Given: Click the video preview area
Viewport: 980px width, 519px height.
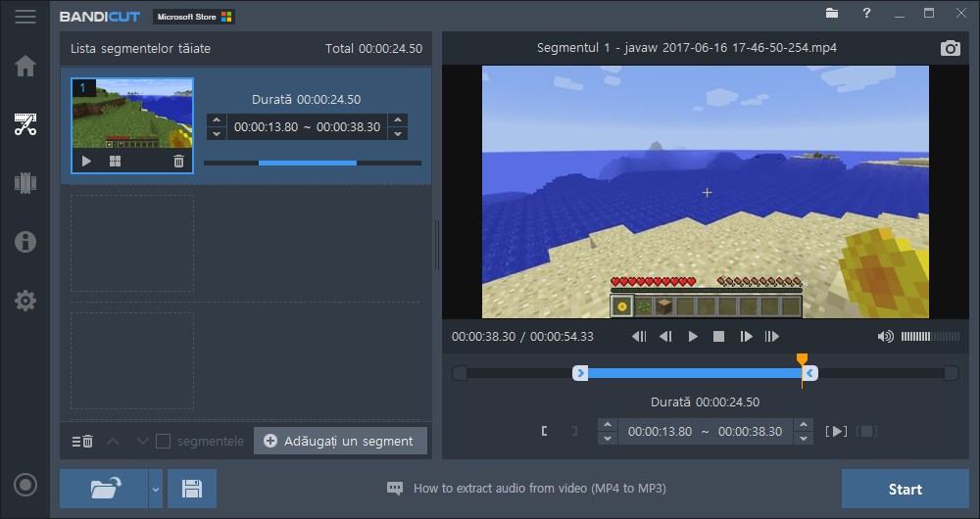Looking at the screenshot, I should coord(705,192).
